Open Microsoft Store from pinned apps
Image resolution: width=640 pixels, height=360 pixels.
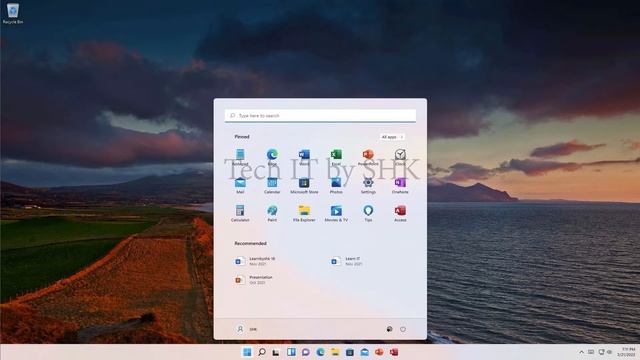coord(304,185)
